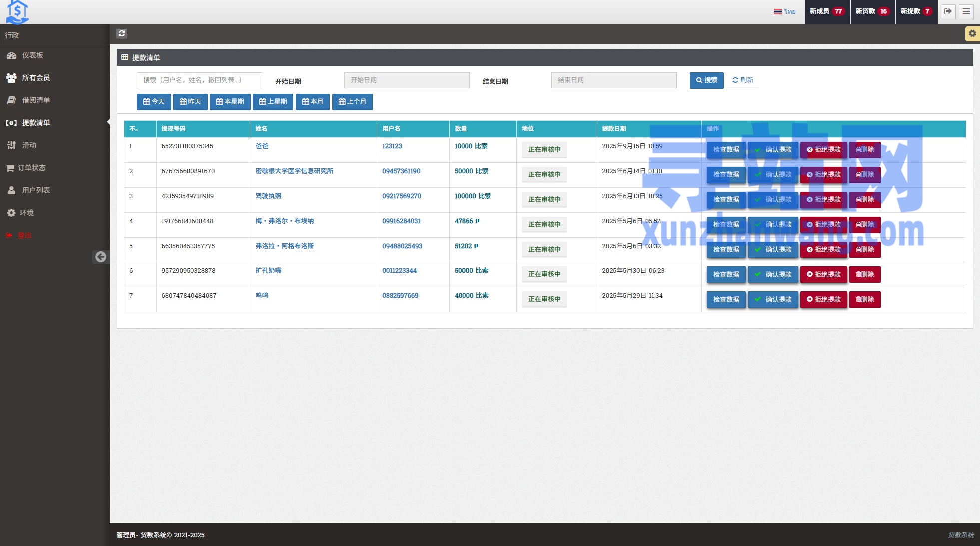Open the 新贷款 notifications with badge 16
Viewport: 980px width, 546px height.
[872, 11]
